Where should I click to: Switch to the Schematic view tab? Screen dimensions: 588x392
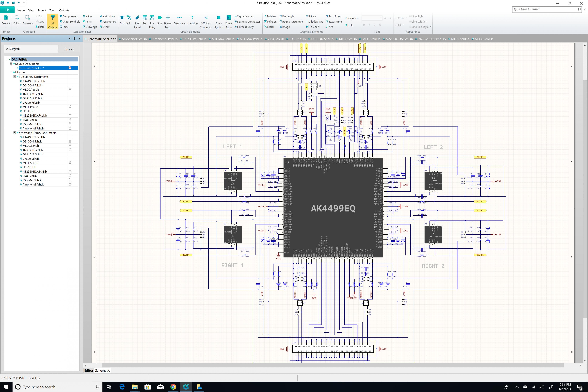102,370
